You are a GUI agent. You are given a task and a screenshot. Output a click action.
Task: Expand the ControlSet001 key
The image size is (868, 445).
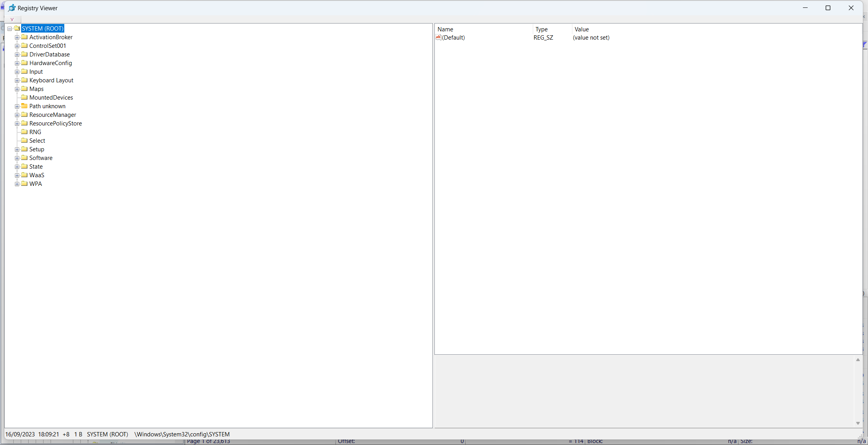[17, 46]
